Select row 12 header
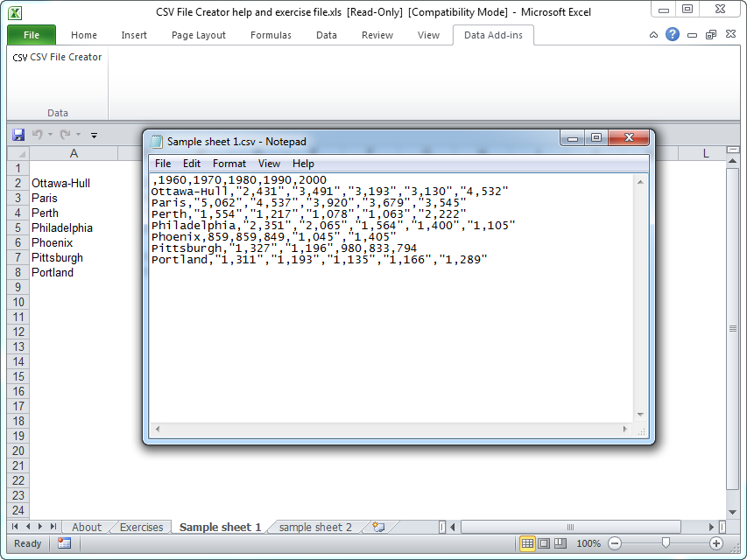 (x=18, y=332)
